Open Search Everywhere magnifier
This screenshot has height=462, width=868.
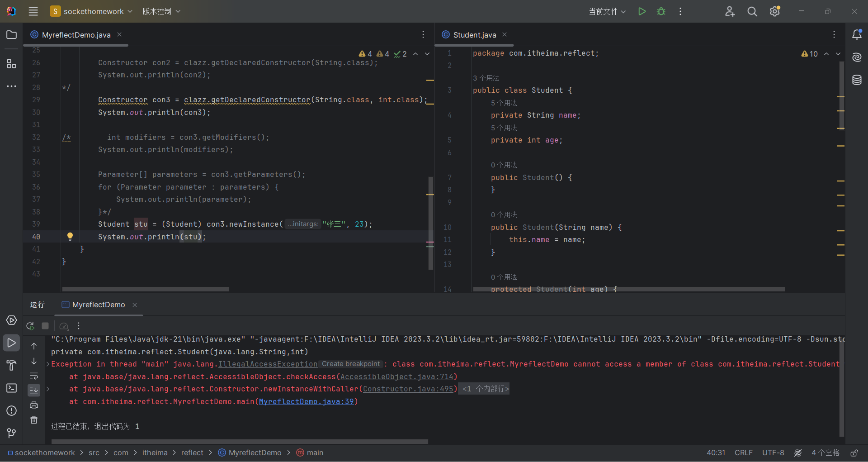click(752, 11)
